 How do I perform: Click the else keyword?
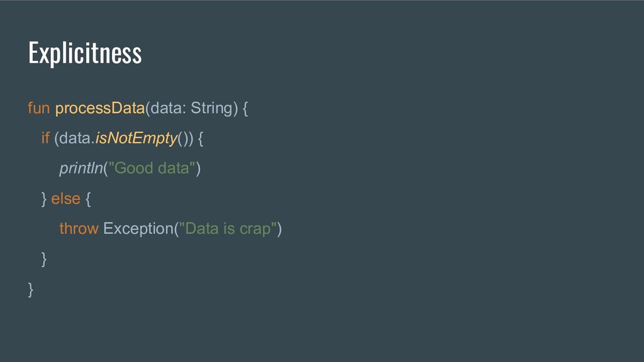click(65, 199)
